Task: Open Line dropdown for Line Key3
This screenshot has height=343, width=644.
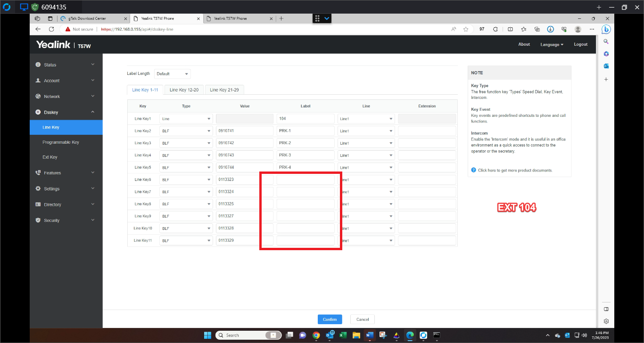Action: [366, 143]
